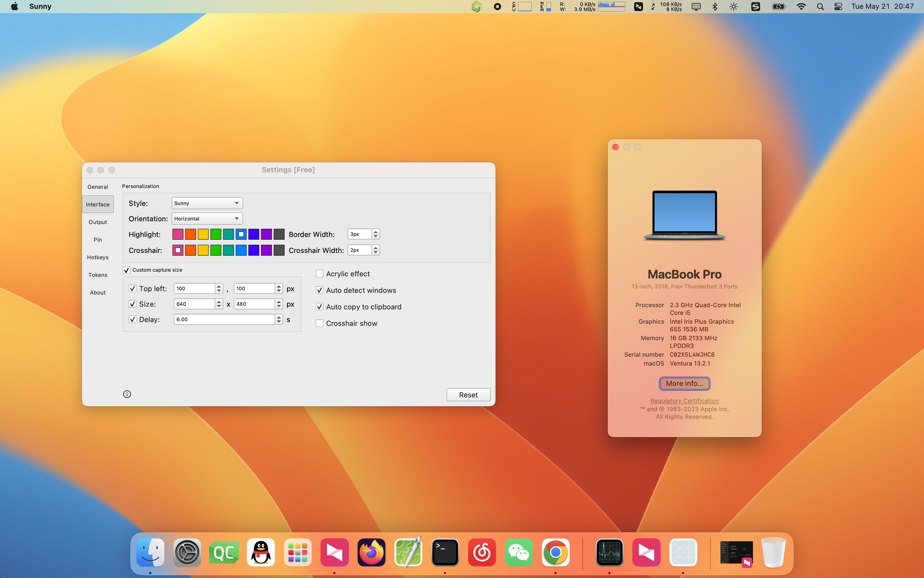The width and height of the screenshot is (924, 578).
Task: Click Top left Y value stepper
Action: [279, 289]
